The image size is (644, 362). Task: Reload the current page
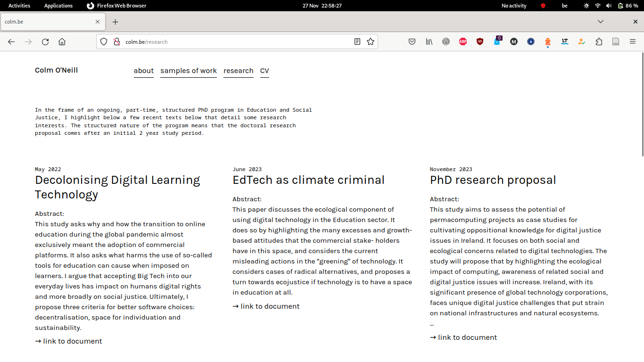45,41
